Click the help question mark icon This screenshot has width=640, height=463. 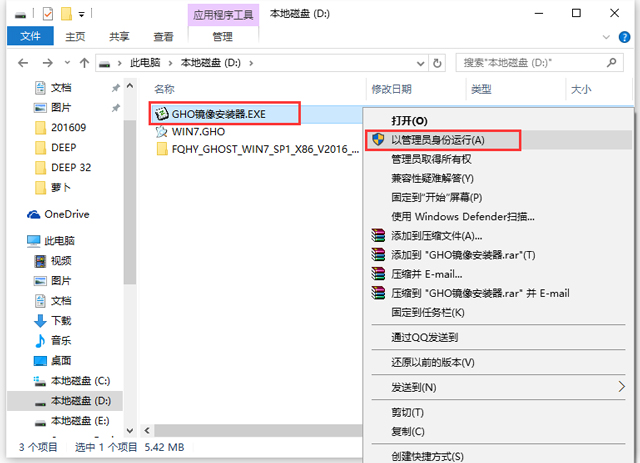pos(625,37)
